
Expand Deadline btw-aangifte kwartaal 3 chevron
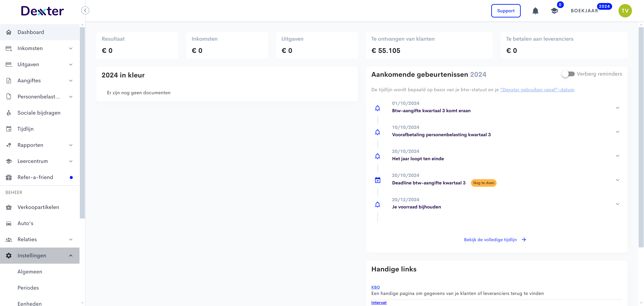[x=618, y=180]
